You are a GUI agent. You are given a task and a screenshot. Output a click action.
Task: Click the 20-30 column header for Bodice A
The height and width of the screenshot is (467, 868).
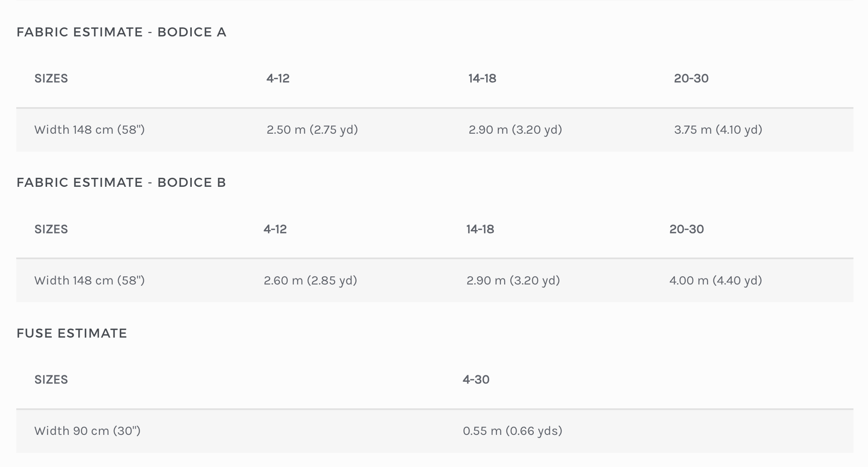691,78
